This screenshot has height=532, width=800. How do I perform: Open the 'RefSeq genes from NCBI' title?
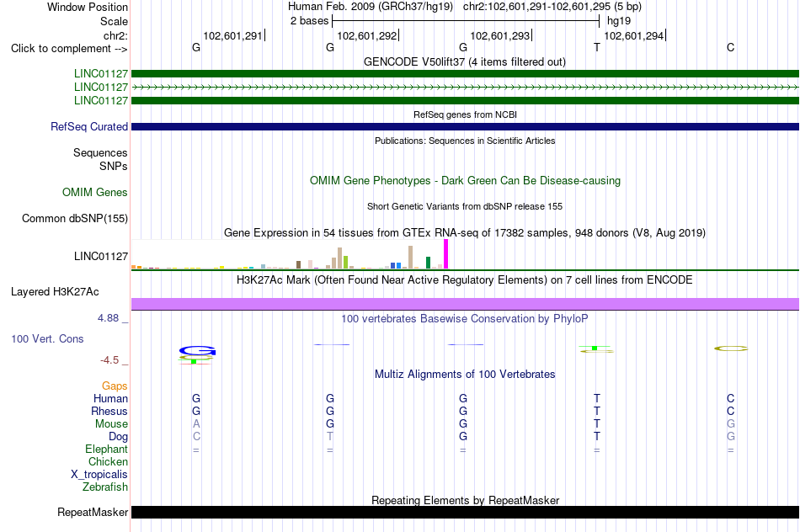(465, 114)
